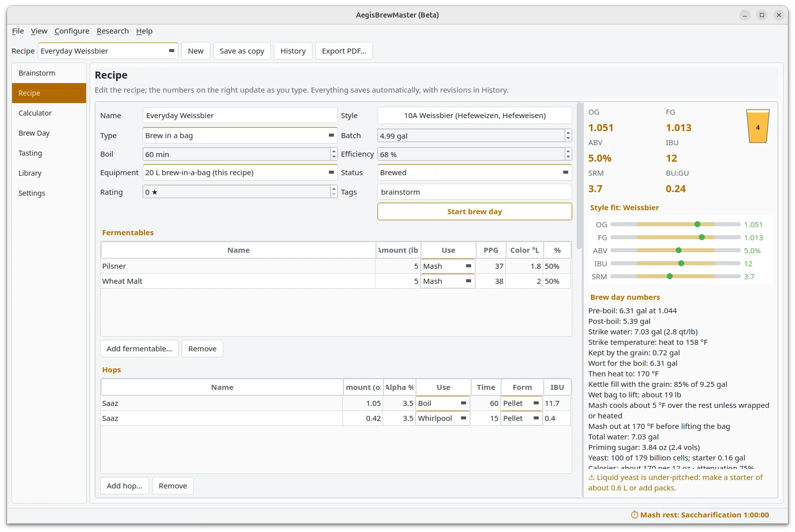Open the View menu

pos(39,31)
